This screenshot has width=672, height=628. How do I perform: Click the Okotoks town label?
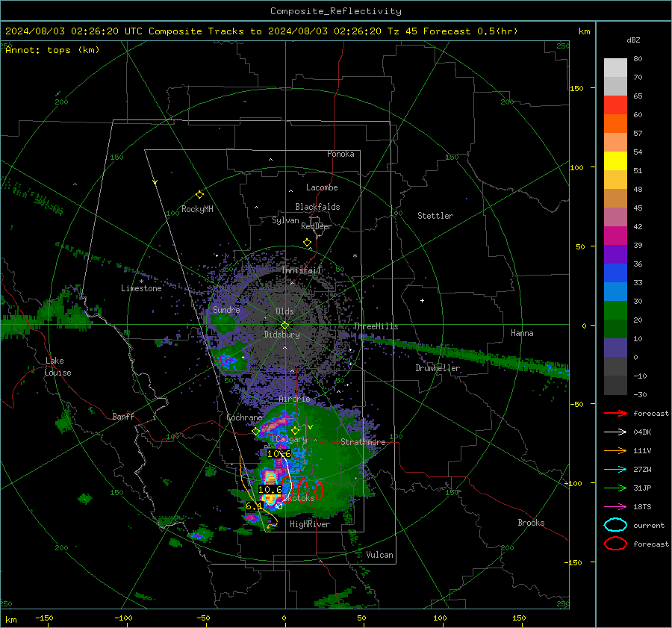(x=299, y=498)
